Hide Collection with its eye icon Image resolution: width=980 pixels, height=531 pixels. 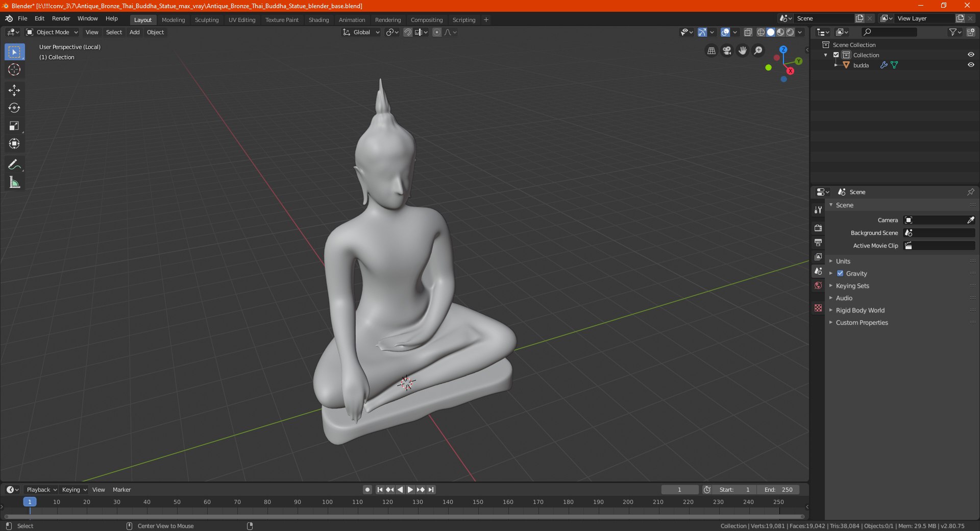[971, 55]
